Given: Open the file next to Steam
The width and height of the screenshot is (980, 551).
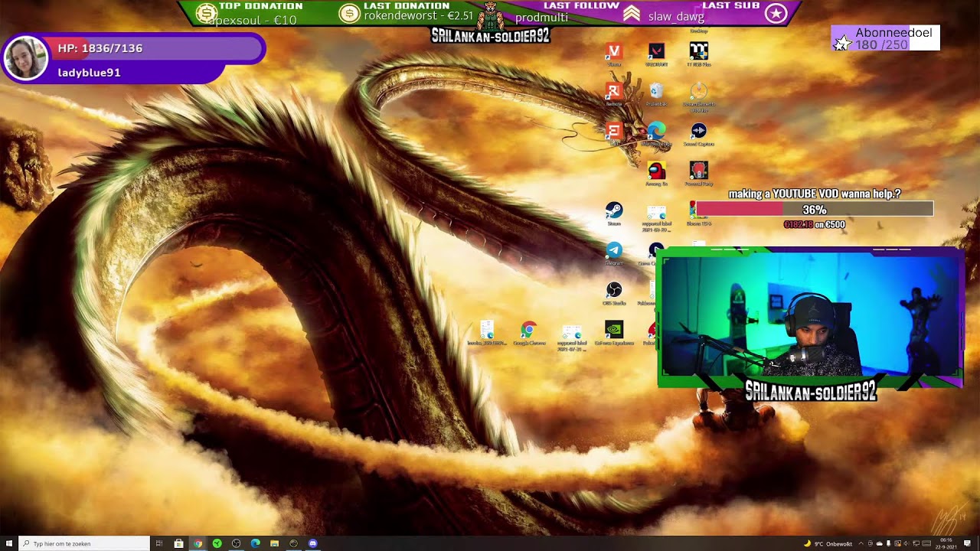Looking at the screenshot, I should coord(656,217).
